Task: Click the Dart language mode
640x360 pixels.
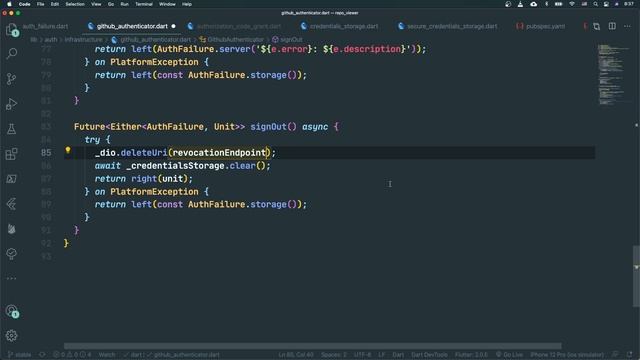Action: (x=398, y=355)
